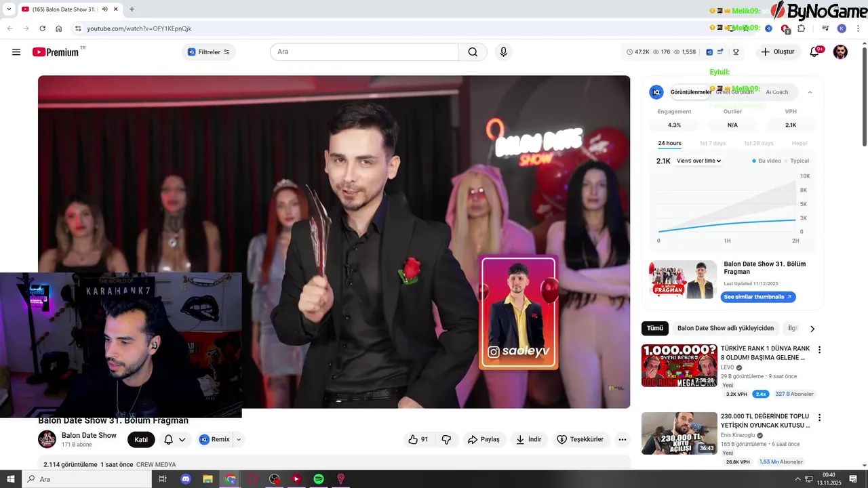The height and width of the screenshot is (488, 868).
Task: Select the Balon Date Show adlı yükleyiciden chip
Action: pyautogui.click(x=726, y=328)
